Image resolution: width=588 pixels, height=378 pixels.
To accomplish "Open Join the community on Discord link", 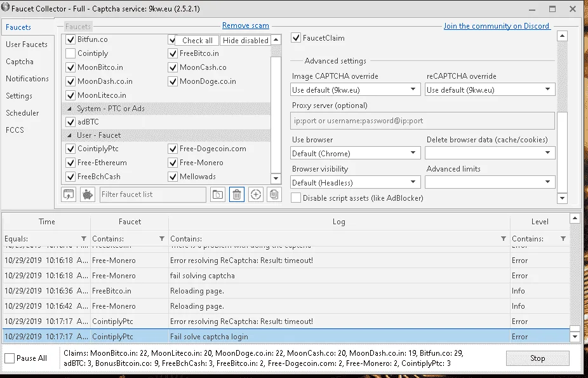I will (497, 26).
